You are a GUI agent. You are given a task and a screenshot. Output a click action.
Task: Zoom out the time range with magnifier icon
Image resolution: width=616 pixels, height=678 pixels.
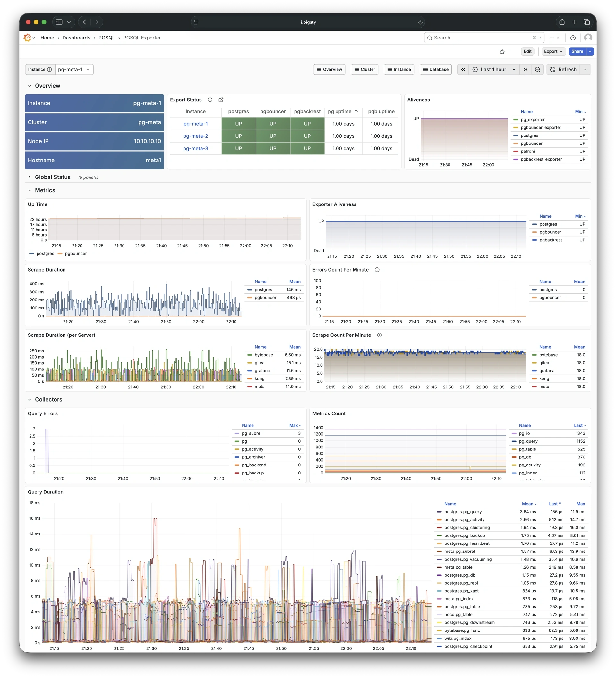[x=537, y=69]
